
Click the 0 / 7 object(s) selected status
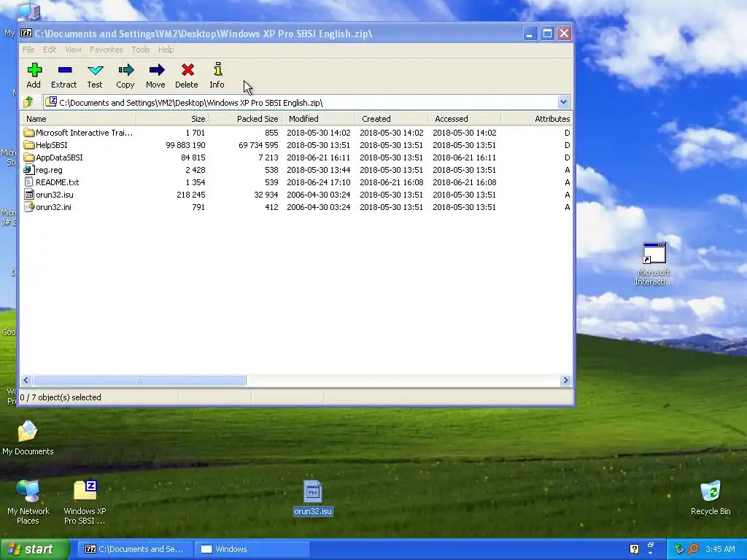coord(61,397)
